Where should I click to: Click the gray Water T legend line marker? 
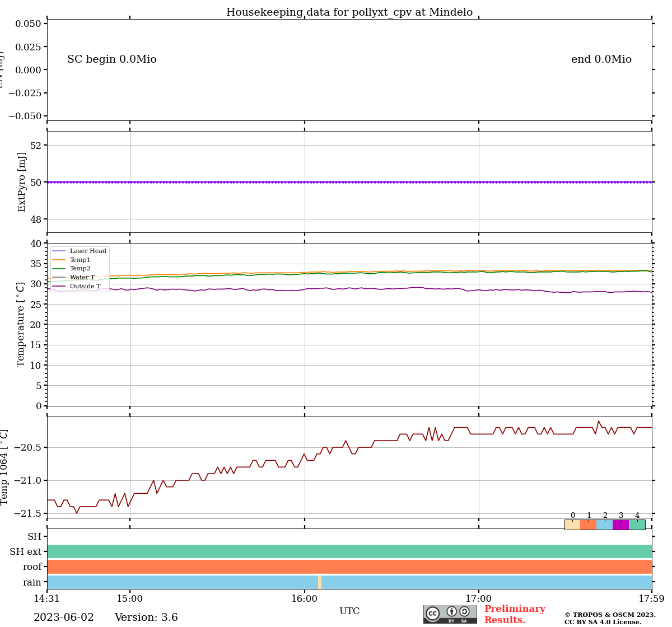pyautogui.click(x=59, y=278)
